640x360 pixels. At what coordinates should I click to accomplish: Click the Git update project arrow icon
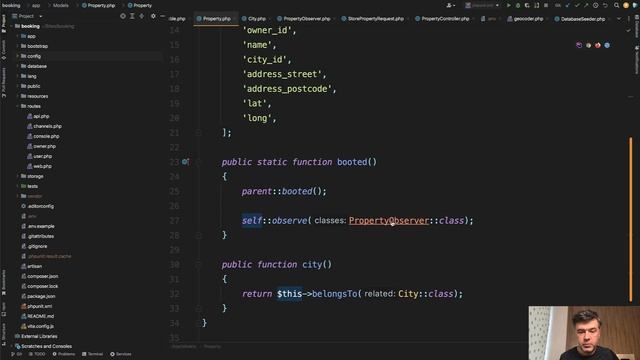tap(567, 5)
